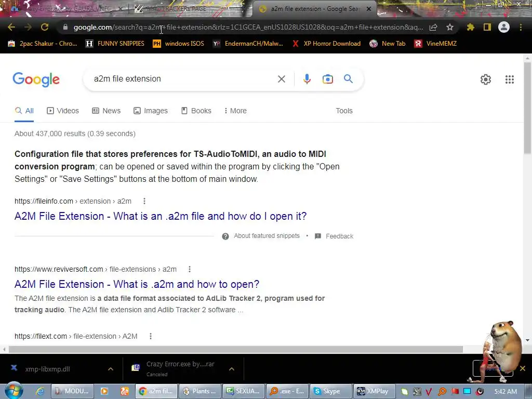Click the vertical page scrollbar
This screenshot has width=532, height=399.
(x=527, y=107)
